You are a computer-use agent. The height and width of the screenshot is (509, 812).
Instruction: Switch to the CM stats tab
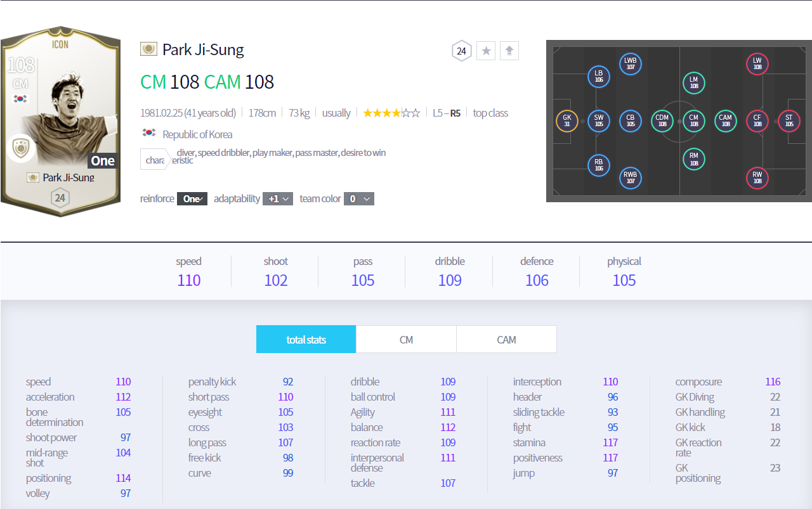click(406, 339)
